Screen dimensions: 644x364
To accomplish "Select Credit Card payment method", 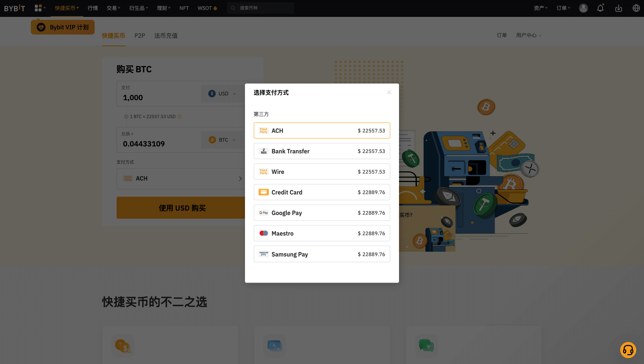I will coord(322,192).
